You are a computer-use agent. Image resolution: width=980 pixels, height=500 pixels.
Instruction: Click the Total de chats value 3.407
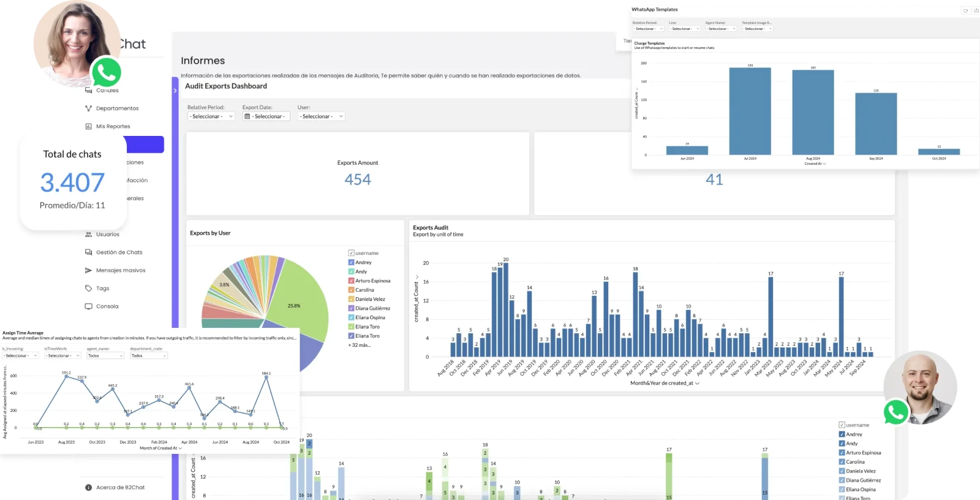[72, 183]
